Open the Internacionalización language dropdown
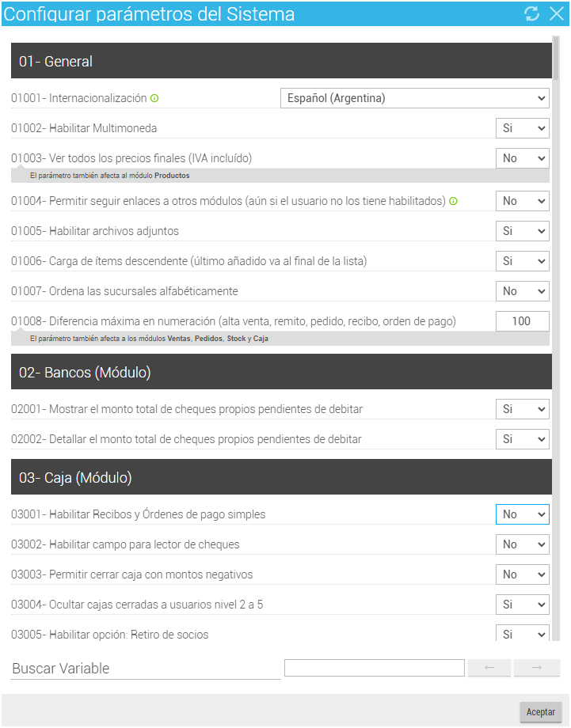The height and width of the screenshot is (728, 571). click(x=415, y=98)
